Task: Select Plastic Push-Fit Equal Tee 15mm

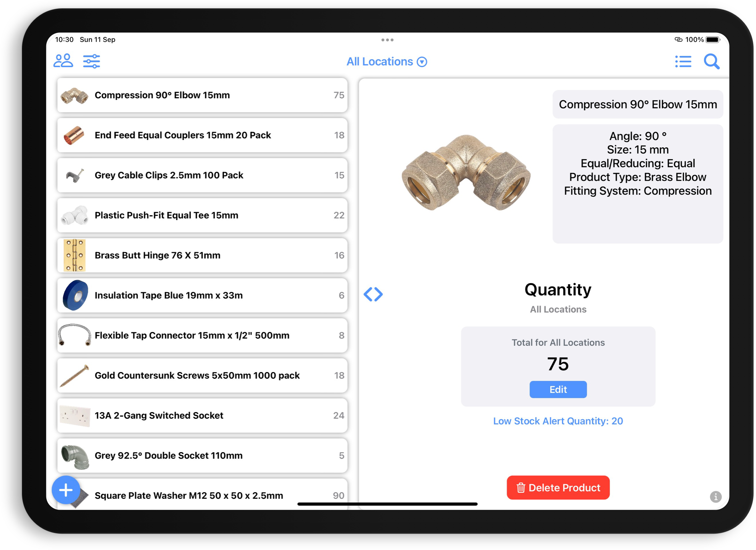Action: click(x=202, y=215)
